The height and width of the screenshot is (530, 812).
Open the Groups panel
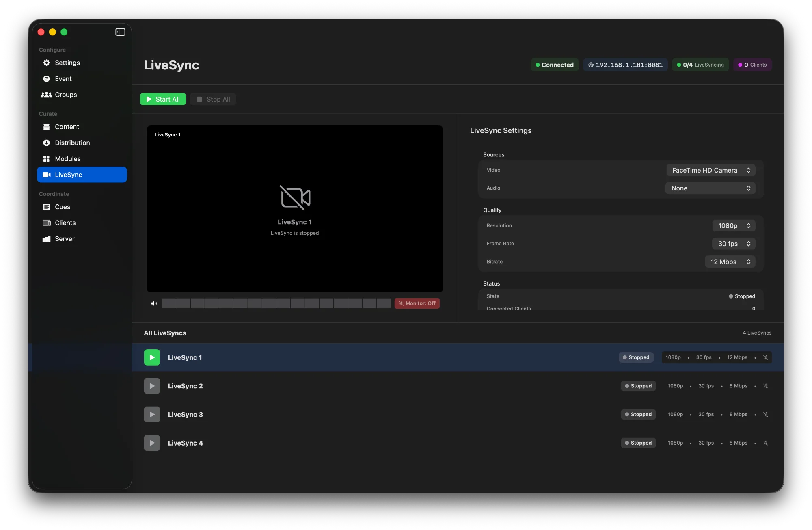65,95
